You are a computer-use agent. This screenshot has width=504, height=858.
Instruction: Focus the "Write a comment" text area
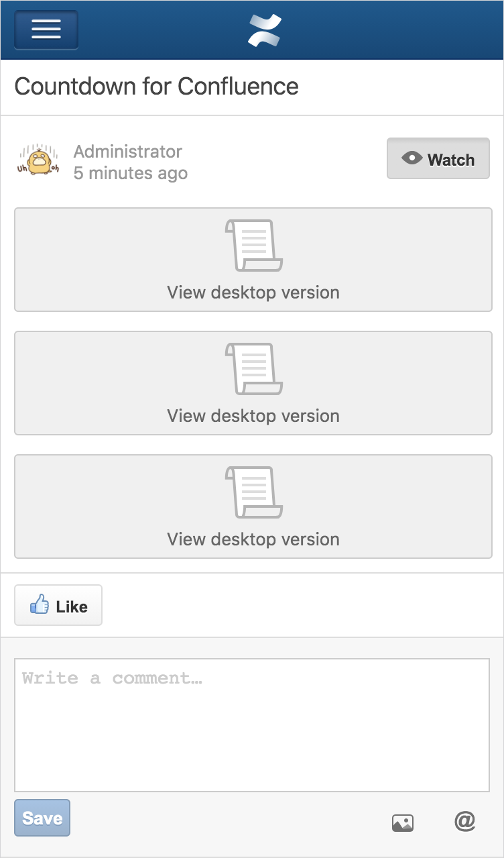pyautogui.click(x=252, y=725)
